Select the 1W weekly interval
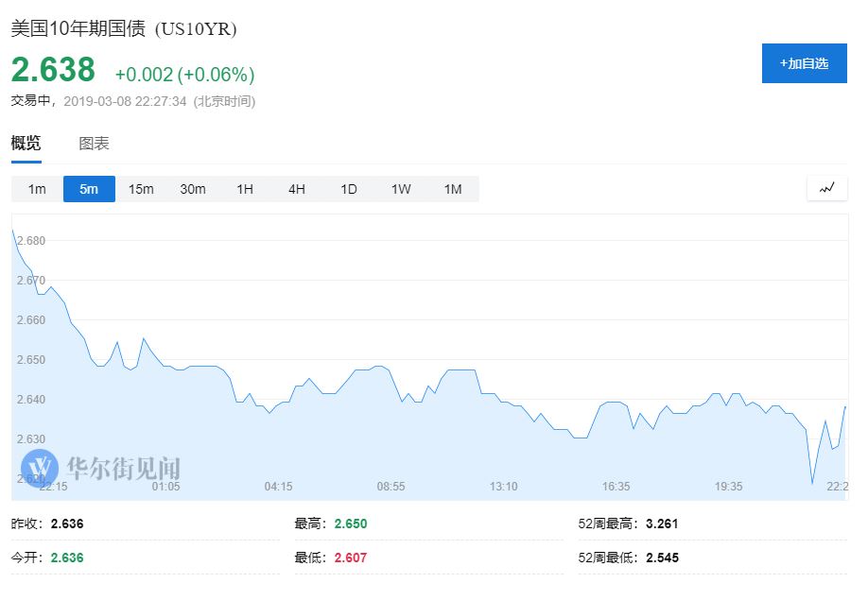The height and width of the screenshot is (601, 868). 401,189
